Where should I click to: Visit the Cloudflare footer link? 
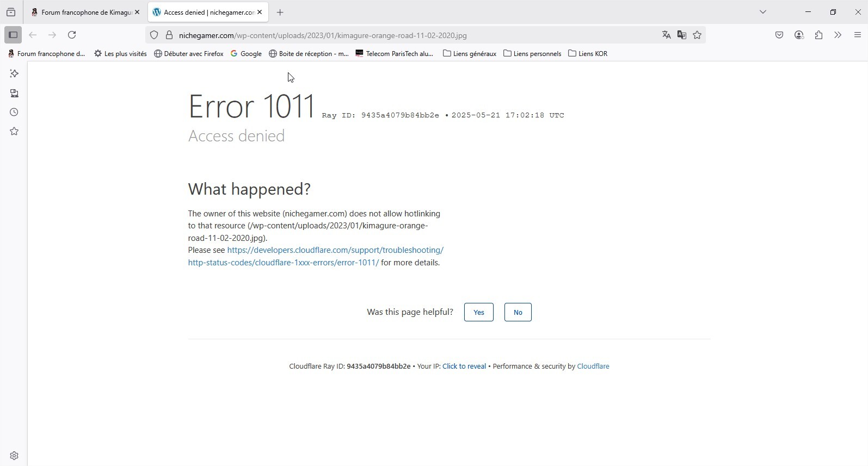(x=593, y=366)
